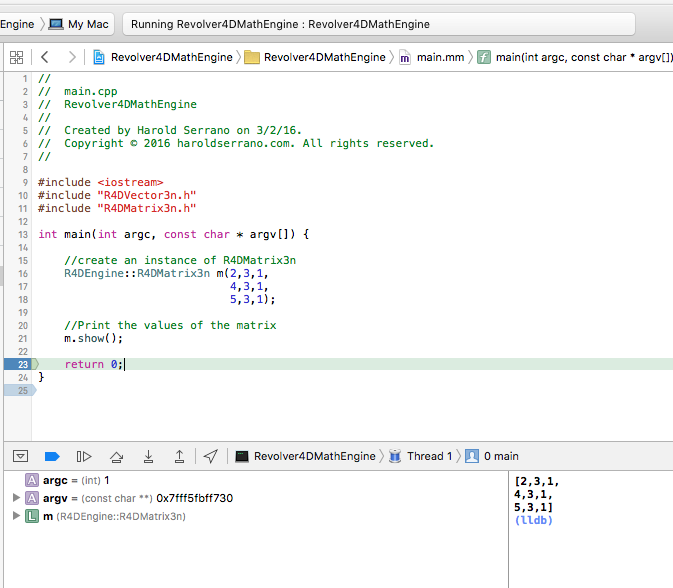Click the 4,3,1, matrix row on line 17

click(x=249, y=286)
